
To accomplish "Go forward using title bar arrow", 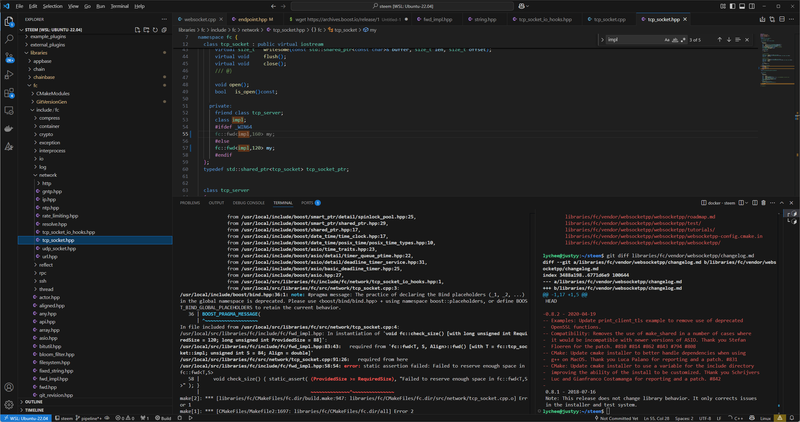I will [283, 6].
